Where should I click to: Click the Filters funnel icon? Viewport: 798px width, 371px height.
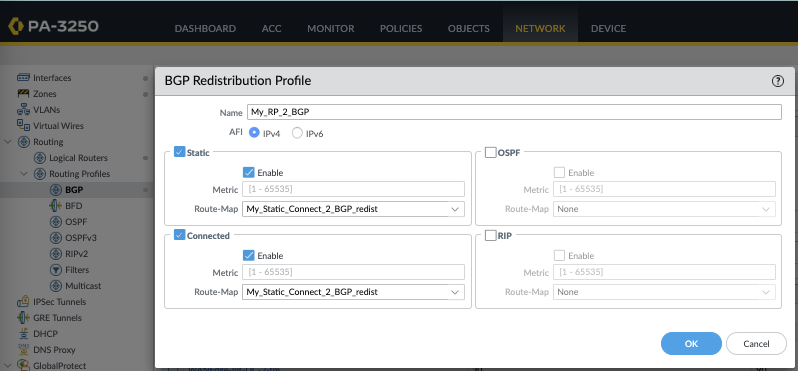coord(56,270)
